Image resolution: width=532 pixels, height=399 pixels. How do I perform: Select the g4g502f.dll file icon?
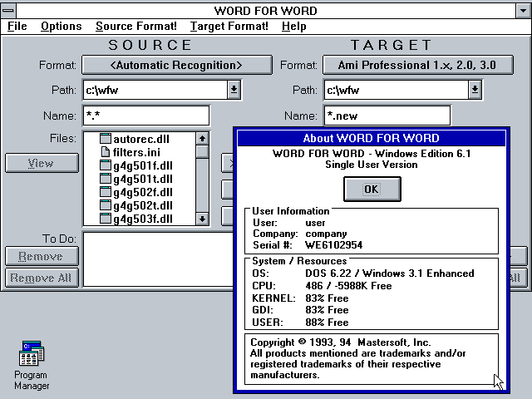click(x=106, y=192)
